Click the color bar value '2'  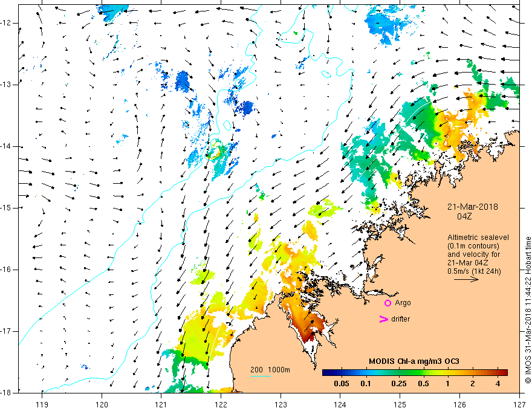[473, 384]
